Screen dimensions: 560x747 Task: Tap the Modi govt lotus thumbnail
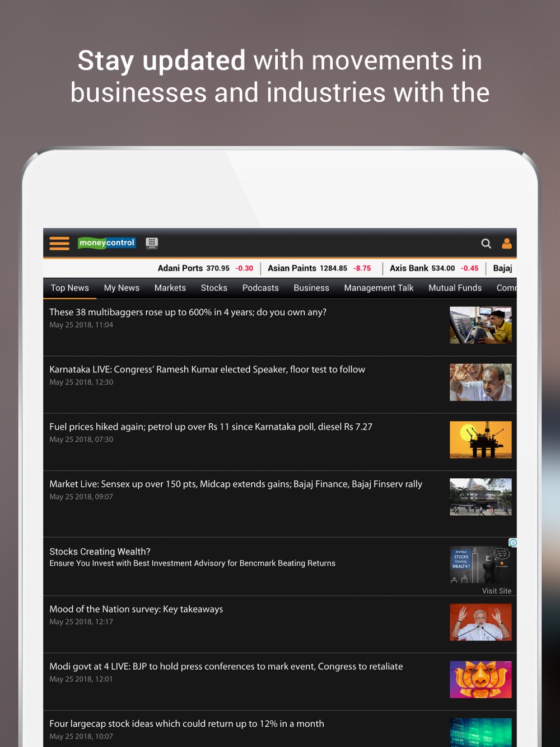pyautogui.click(x=480, y=679)
